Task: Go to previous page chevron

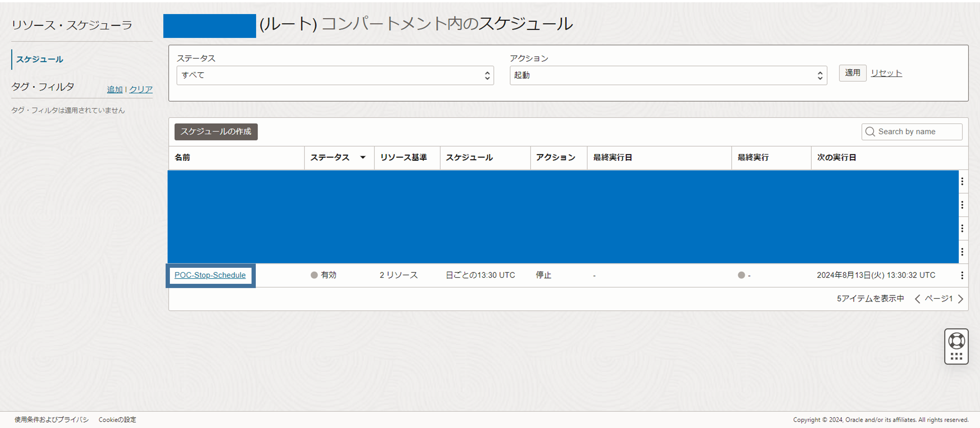Action: [917, 299]
